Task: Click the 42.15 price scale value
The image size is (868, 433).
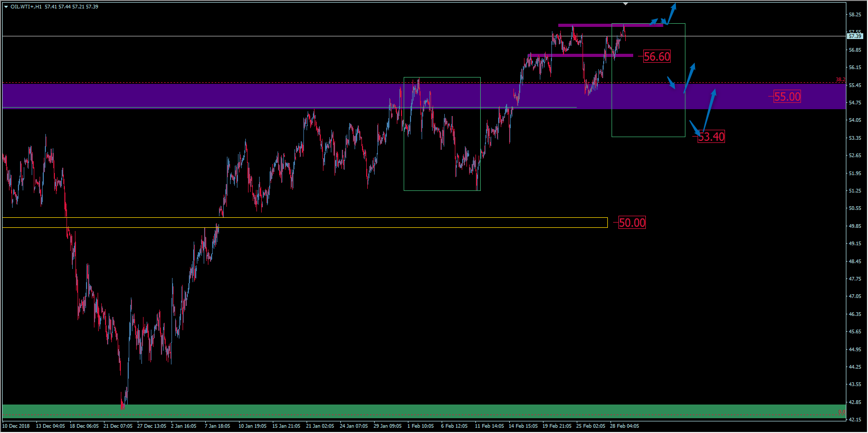Action: (855, 420)
